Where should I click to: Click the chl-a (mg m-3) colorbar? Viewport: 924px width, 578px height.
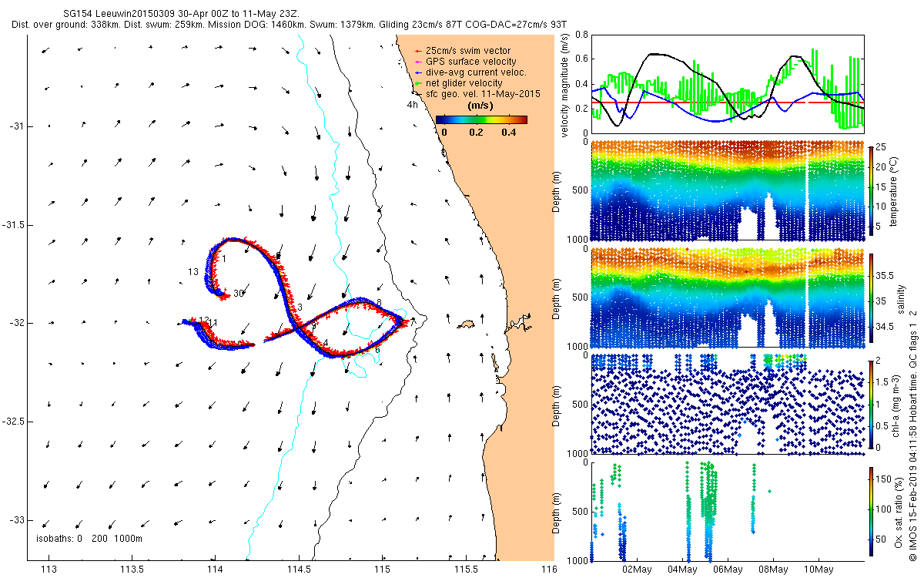click(x=872, y=405)
